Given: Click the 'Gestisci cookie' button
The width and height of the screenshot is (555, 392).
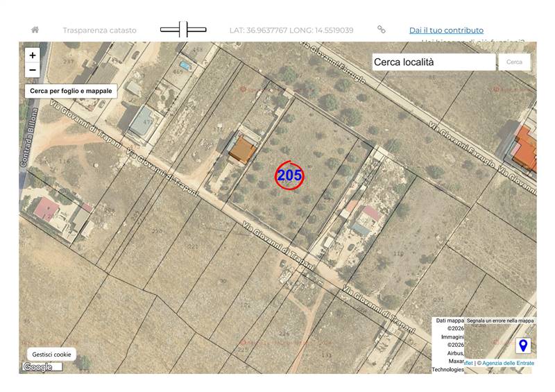Looking at the screenshot, I should click(52, 355).
